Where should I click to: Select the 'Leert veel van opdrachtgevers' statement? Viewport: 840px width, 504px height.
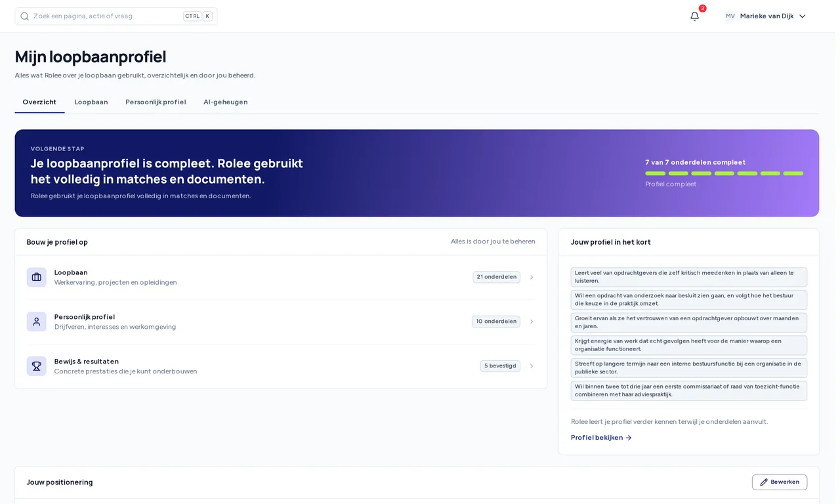pos(689,277)
